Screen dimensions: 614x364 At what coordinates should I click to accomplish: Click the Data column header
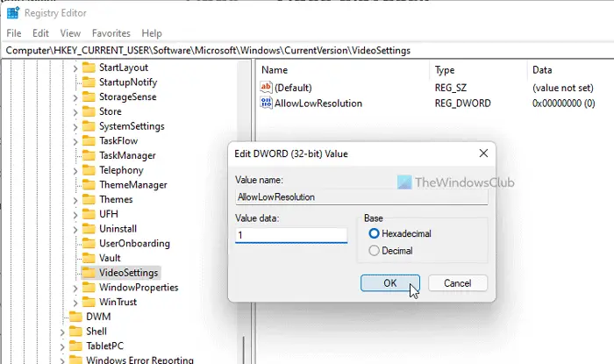coord(542,70)
